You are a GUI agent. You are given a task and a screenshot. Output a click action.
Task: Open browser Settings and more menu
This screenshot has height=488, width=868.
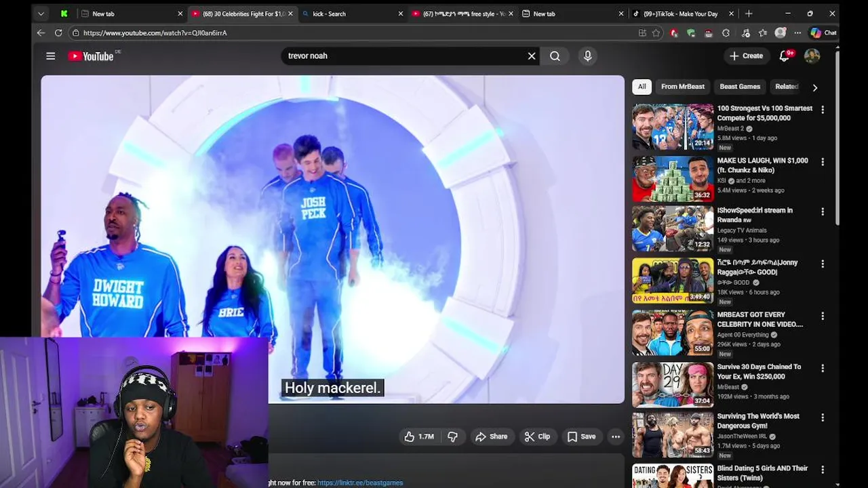(797, 33)
